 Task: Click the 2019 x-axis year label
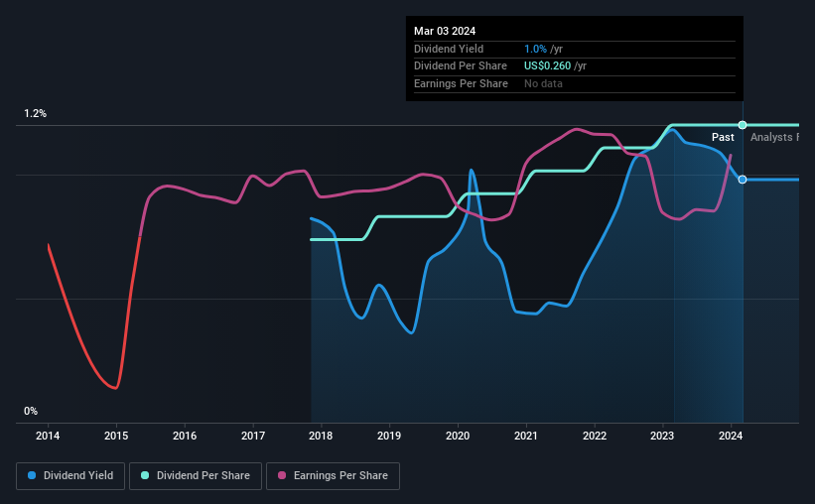(389, 436)
